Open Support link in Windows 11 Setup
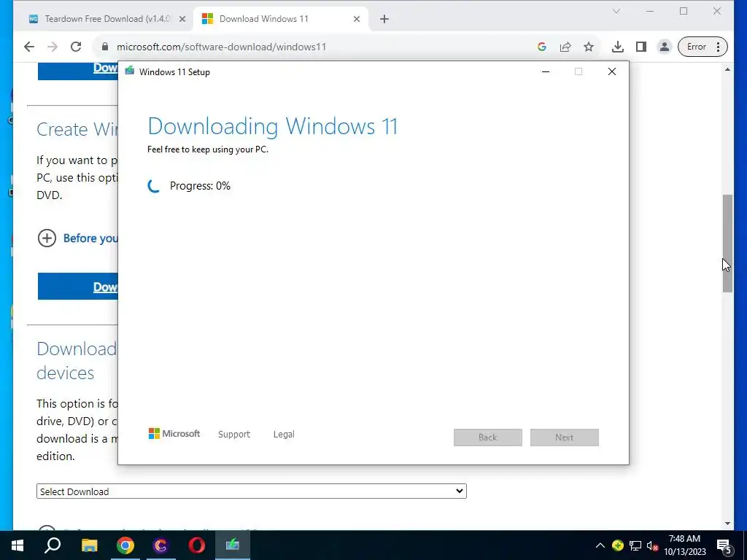Screen dimensions: 747x560 [234, 435]
